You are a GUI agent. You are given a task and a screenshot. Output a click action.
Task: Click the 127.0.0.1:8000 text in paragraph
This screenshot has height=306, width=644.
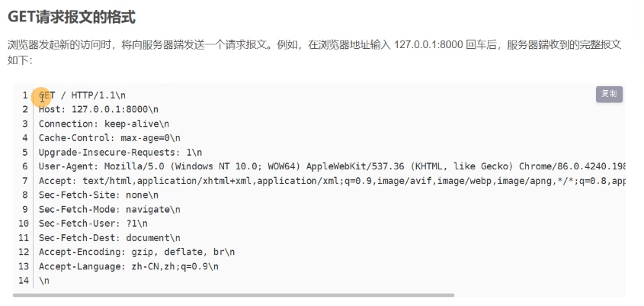point(428,44)
